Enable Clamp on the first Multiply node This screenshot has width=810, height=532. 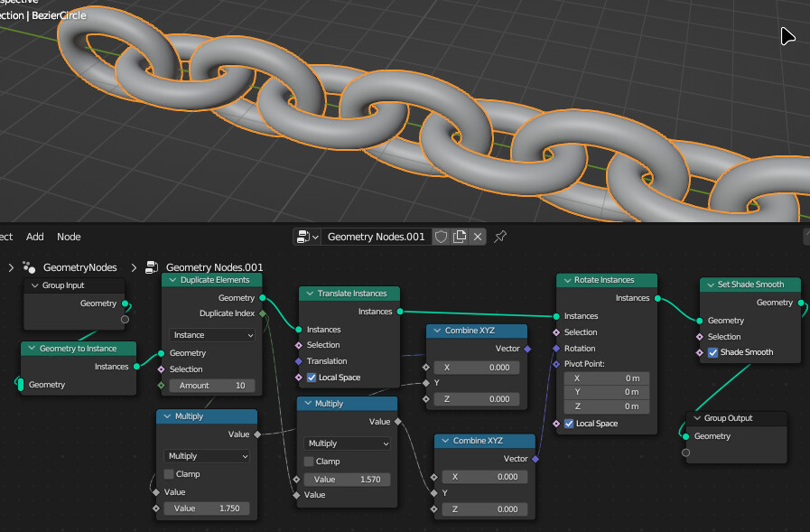(169, 473)
